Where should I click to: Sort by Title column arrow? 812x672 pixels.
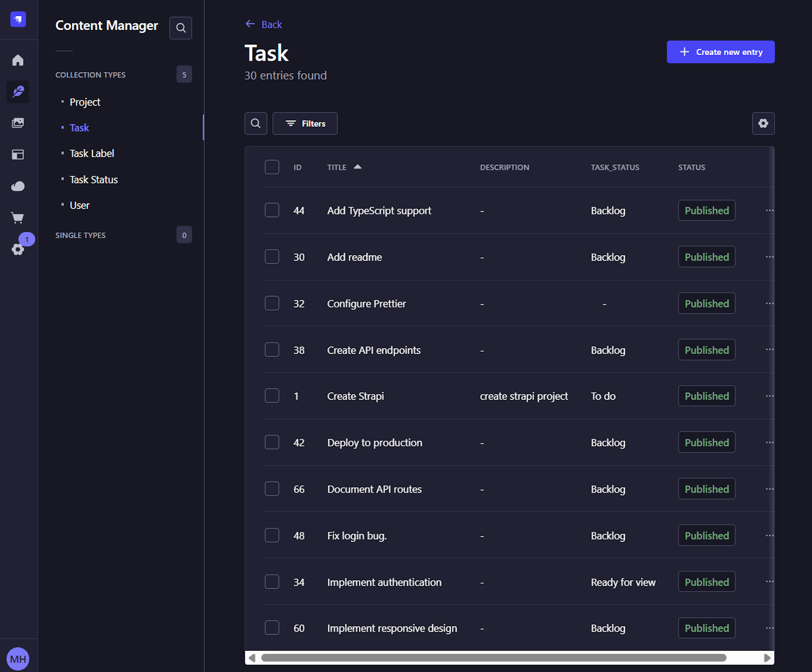click(358, 167)
